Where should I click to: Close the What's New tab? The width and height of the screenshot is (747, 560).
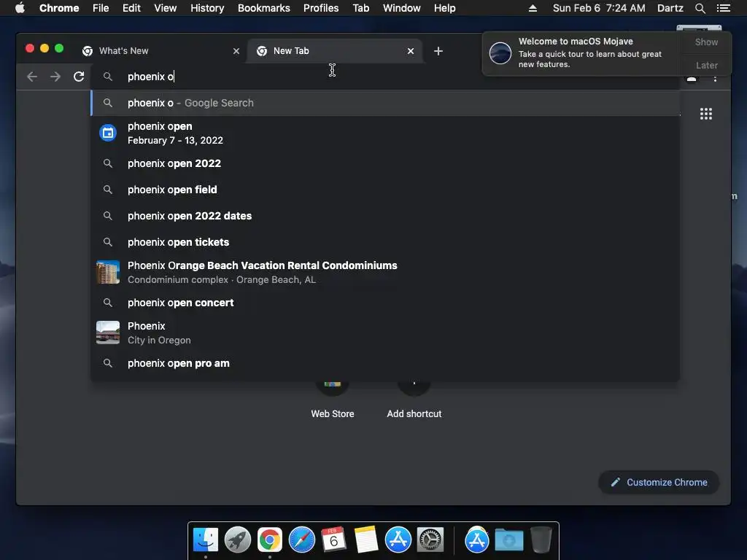236,51
